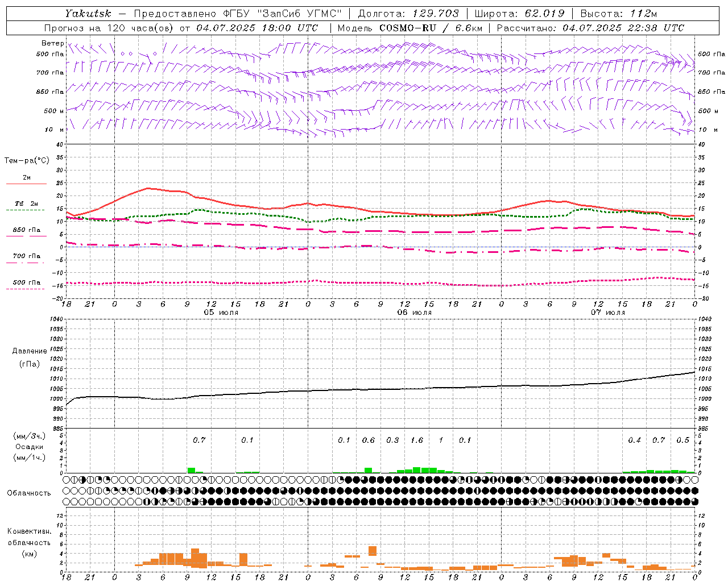
Task: Click the (мм/1ч.) precipitation unit label
Action: coord(30,458)
